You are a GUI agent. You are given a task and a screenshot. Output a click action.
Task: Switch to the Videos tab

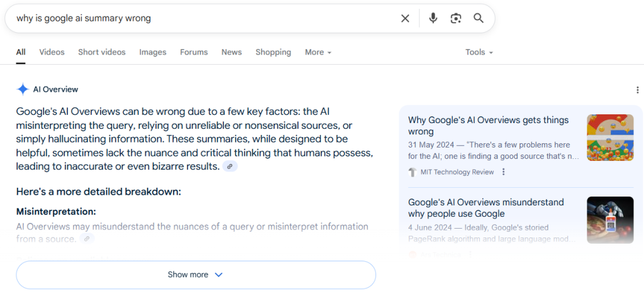coord(52,52)
